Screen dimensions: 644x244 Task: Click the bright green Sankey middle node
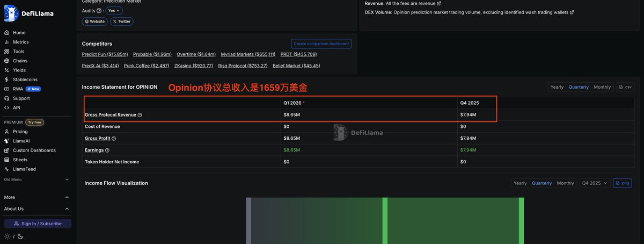point(385,221)
